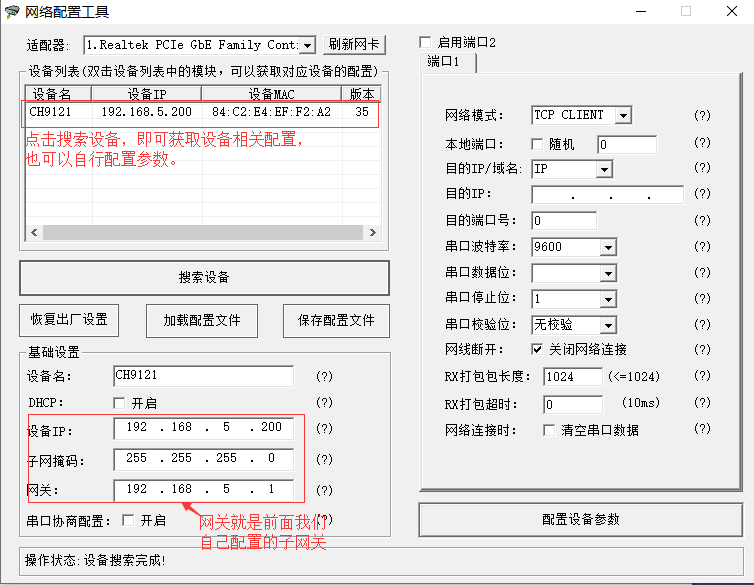Open help for 网络连接时
This screenshot has width=754, height=585.
pyautogui.click(x=702, y=428)
